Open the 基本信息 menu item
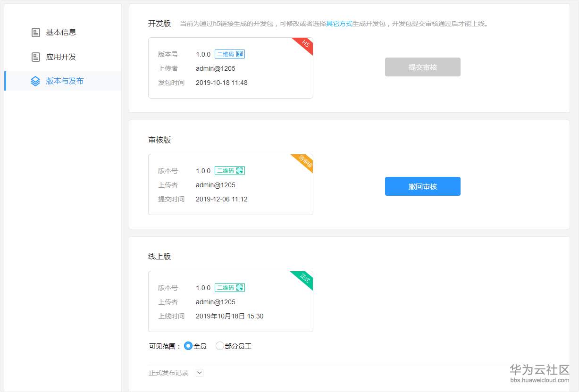 coord(61,33)
